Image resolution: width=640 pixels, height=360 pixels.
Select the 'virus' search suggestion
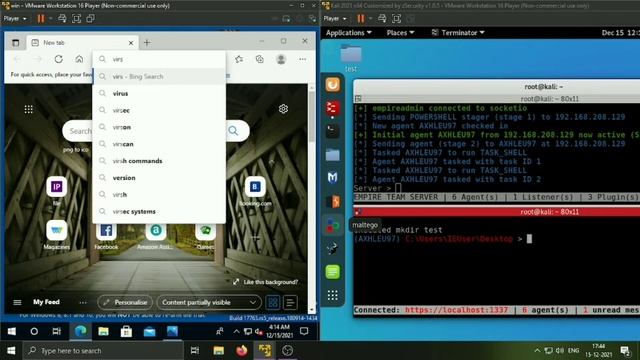coord(159,93)
